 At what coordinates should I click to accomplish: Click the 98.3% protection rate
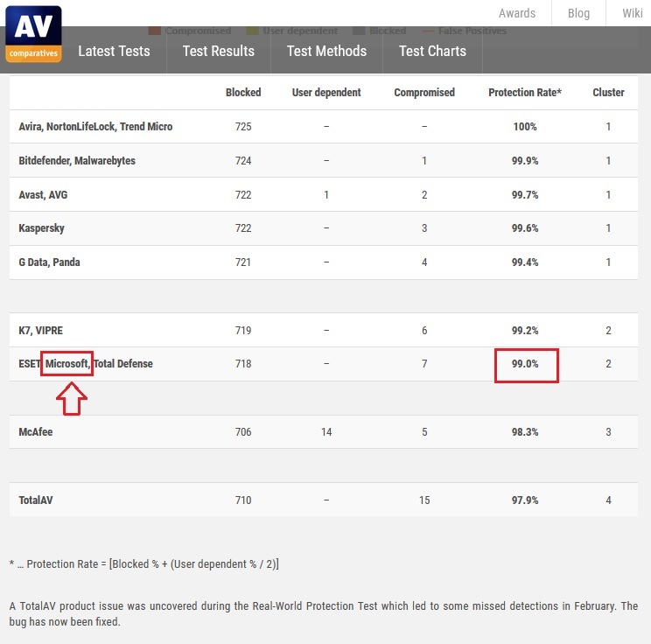click(525, 432)
